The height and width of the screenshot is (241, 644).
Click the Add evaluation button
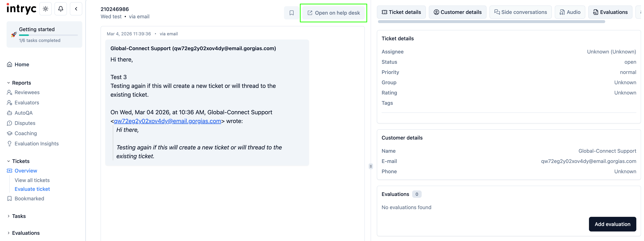[x=612, y=224]
